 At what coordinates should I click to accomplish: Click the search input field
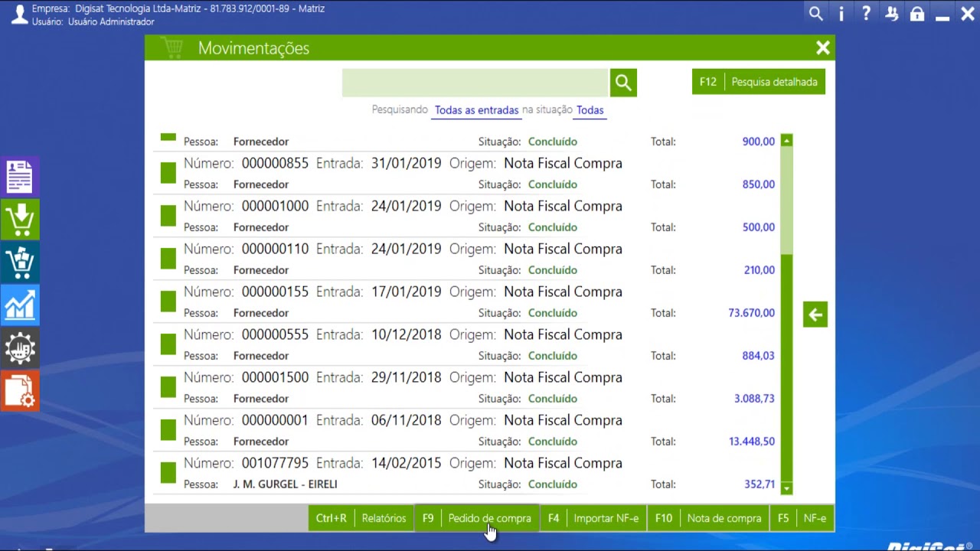(x=475, y=83)
